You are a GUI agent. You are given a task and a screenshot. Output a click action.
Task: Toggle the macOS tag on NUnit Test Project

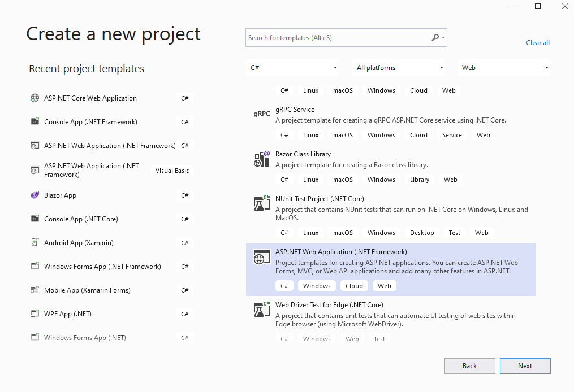(x=343, y=232)
